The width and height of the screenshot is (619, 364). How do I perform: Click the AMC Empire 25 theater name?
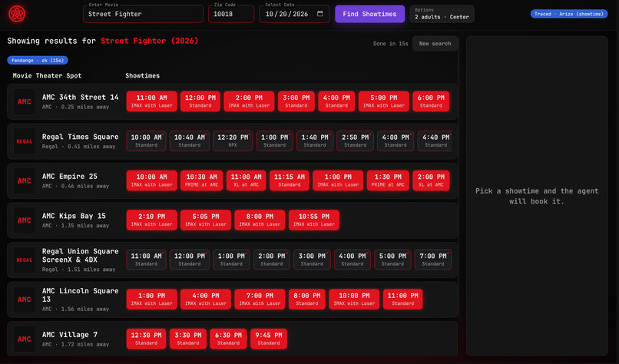(69, 176)
